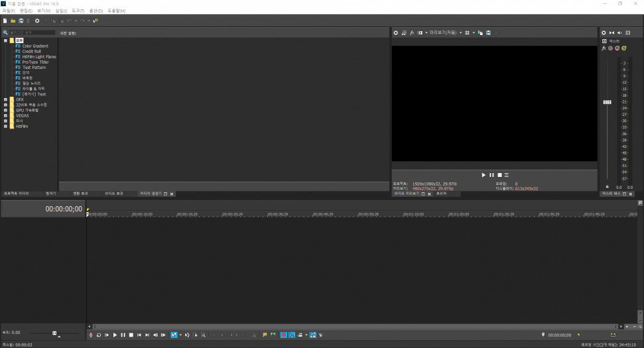Image resolution: width=644 pixels, height=348 pixels.
Task: Toggle loop playback in timeline transport
Action: click(99, 335)
